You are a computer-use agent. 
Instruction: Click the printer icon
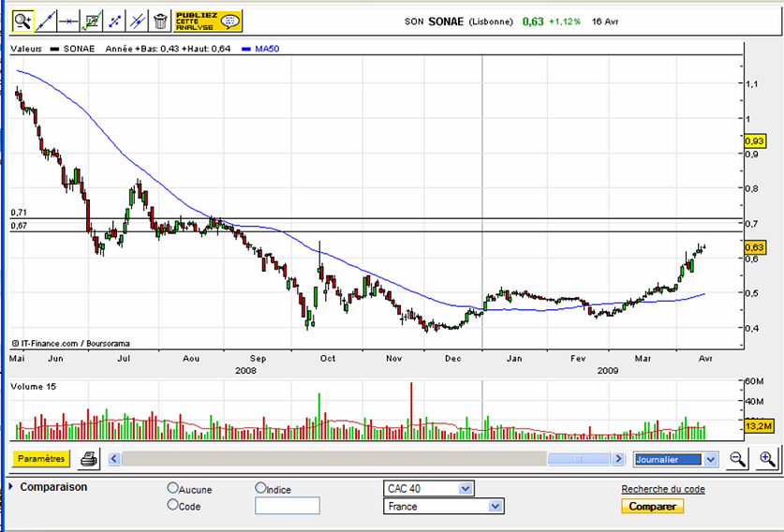89,459
